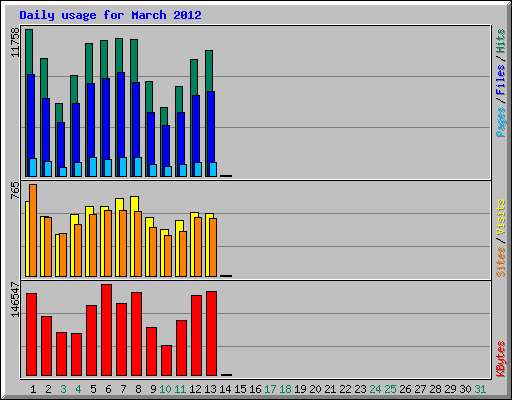Click day label 7 on the x-axis
This screenshot has height=400, width=512.
(123, 389)
